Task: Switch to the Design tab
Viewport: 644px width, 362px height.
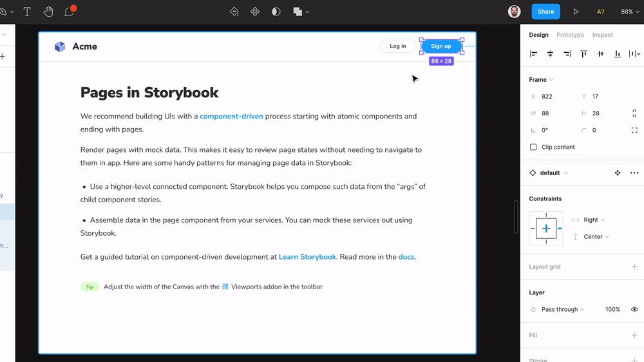Action: coord(538,35)
